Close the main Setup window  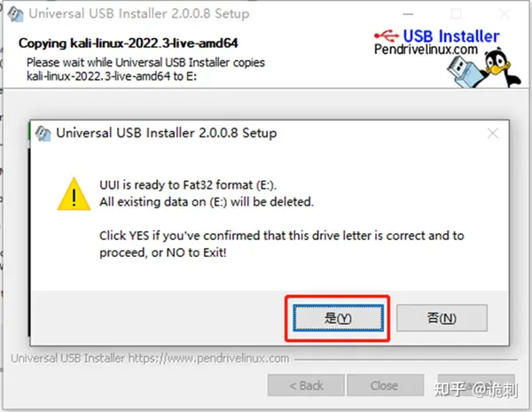(505, 14)
